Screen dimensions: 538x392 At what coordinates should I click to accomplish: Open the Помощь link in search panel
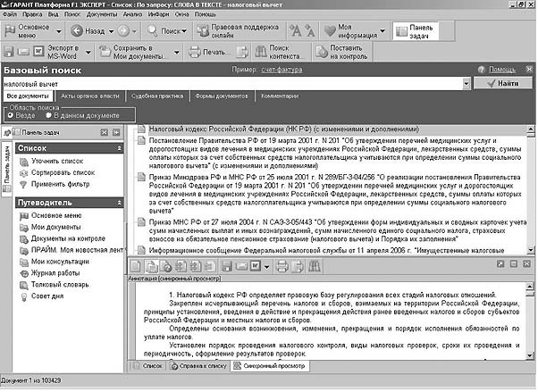coord(502,70)
